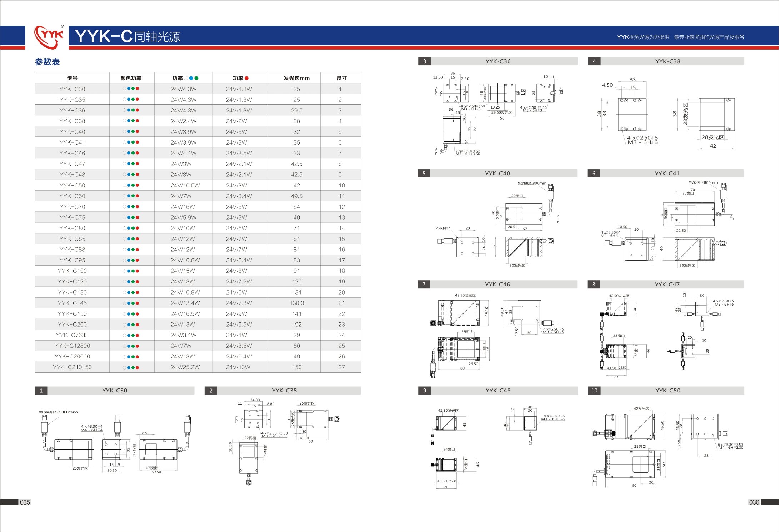Click the "24V/1W" red power value
Image resolution: width=779 pixels, height=532 pixels.
click(x=236, y=335)
